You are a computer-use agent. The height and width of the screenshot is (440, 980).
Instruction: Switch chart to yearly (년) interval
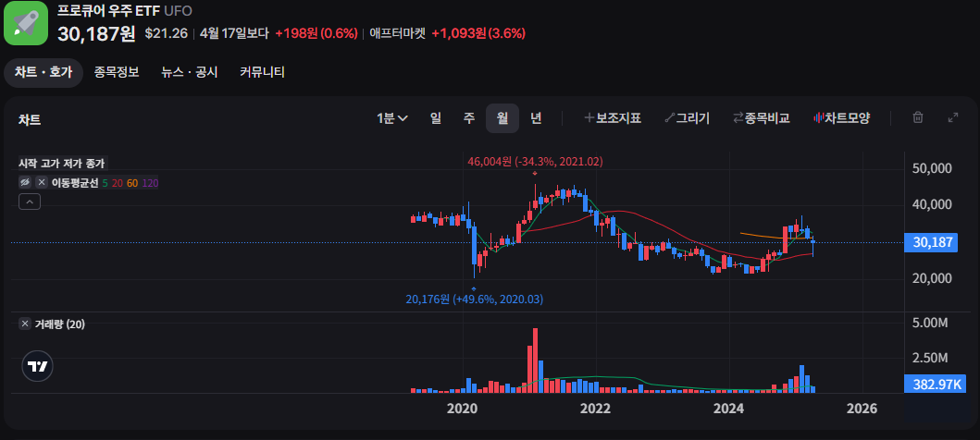click(536, 118)
